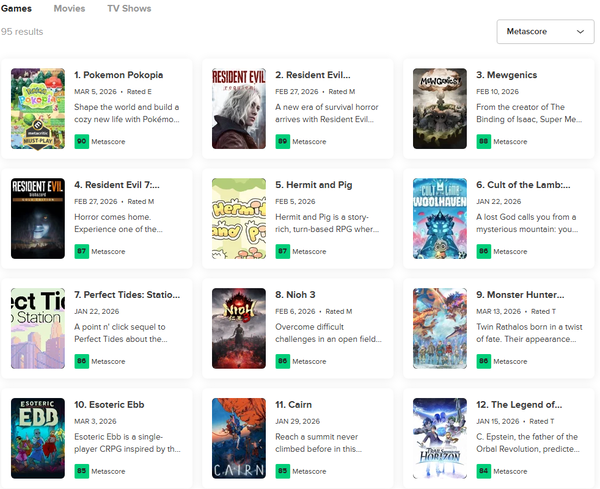Click the '9. Monster Hunter...' title
600x489 pixels.
tap(520, 295)
